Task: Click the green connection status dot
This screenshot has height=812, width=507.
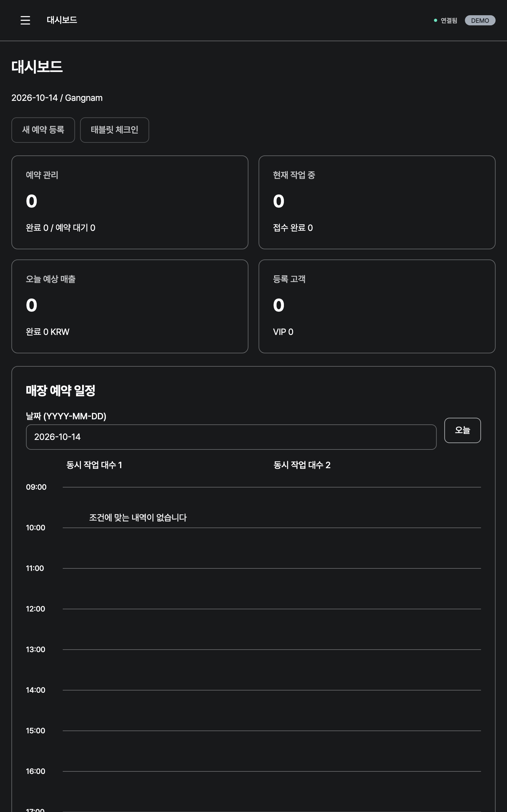Action: point(435,21)
